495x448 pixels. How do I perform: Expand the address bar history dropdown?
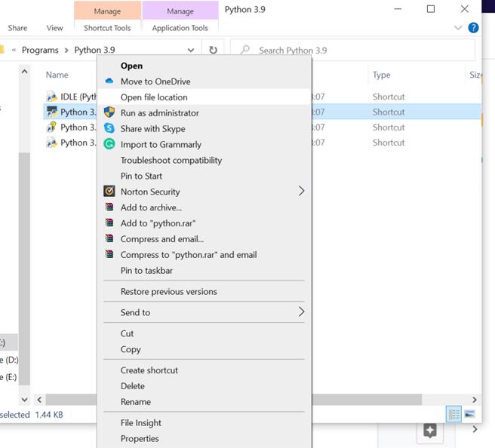click(x=191, y=50)
